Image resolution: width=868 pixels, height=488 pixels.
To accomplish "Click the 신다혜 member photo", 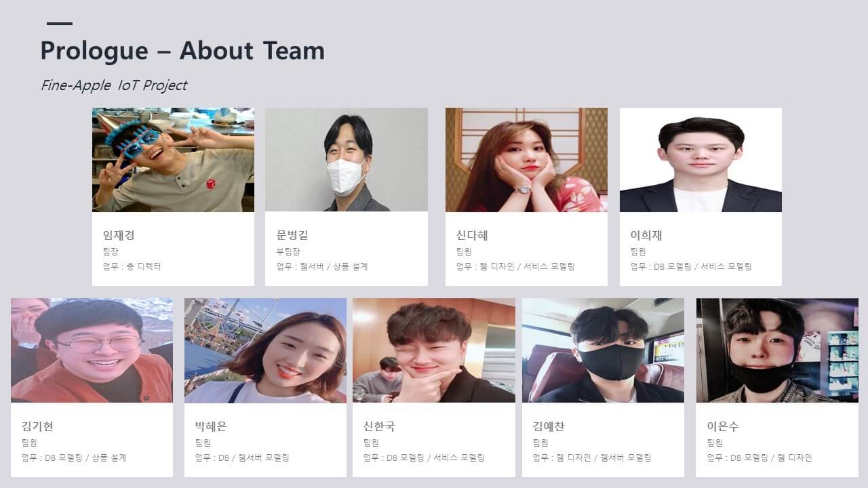I will [526, 160].
